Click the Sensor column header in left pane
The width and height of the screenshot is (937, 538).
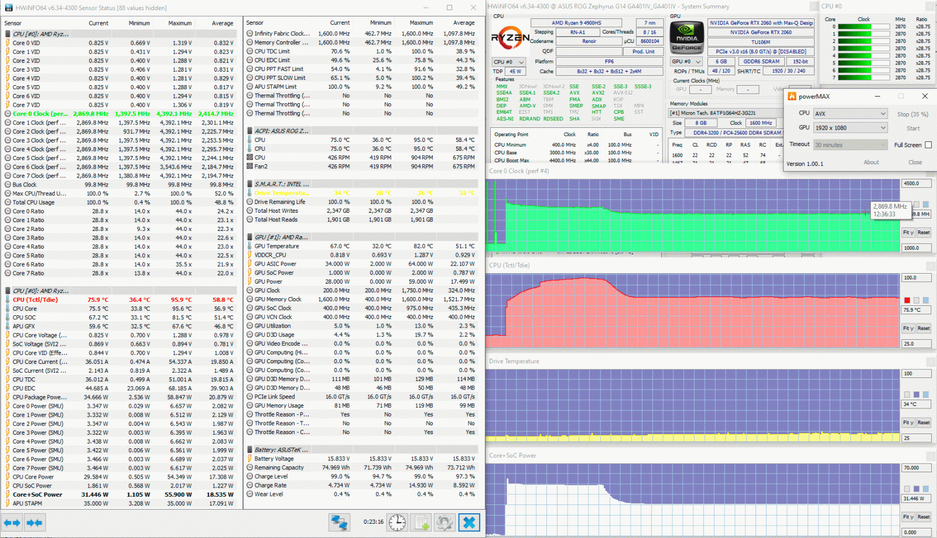pyautogui.click(x=13, y=23)
